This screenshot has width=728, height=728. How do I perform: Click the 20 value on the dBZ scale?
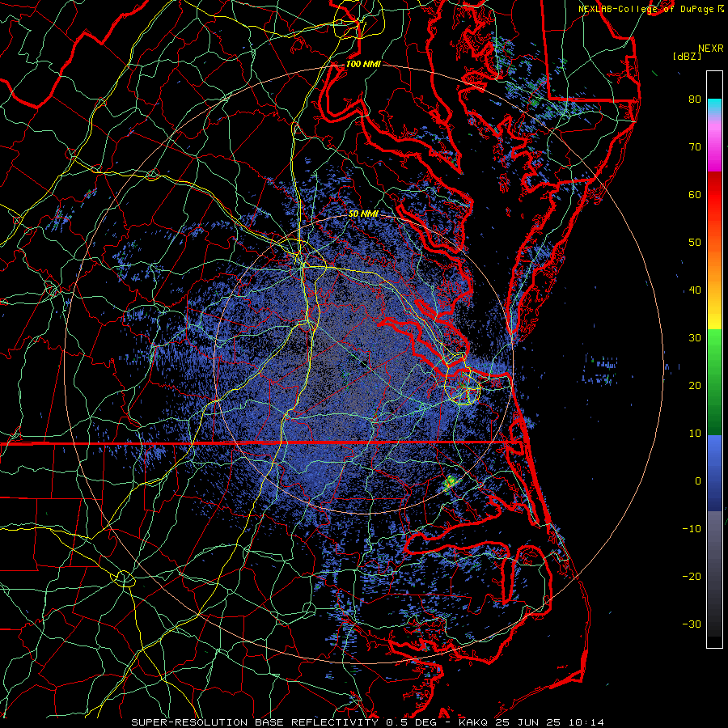(695, 386)
